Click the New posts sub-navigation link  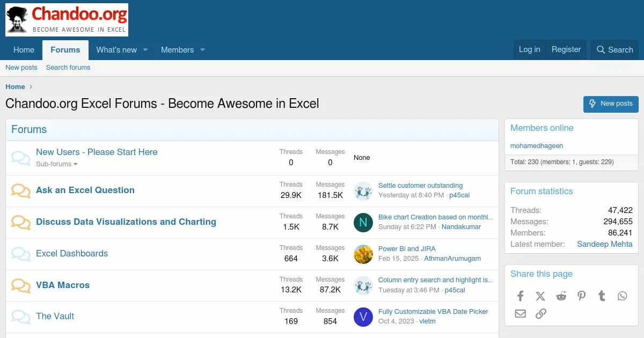(x=21, y=68)
